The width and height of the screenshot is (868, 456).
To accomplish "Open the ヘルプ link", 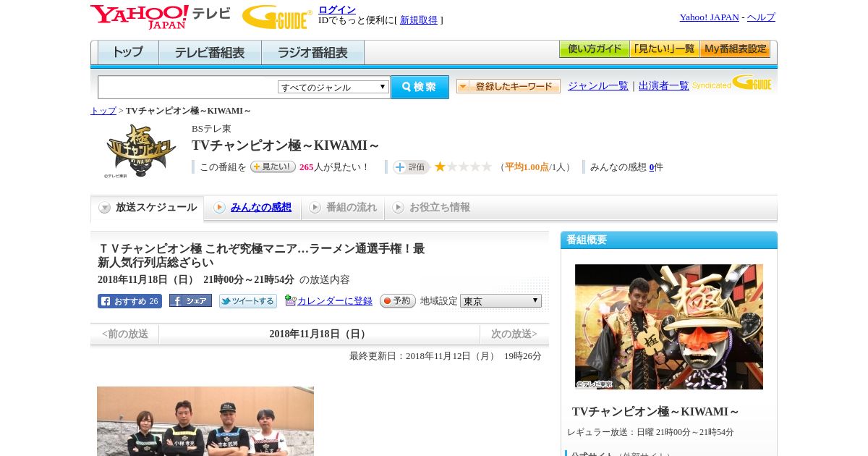I will coord(761,17).
